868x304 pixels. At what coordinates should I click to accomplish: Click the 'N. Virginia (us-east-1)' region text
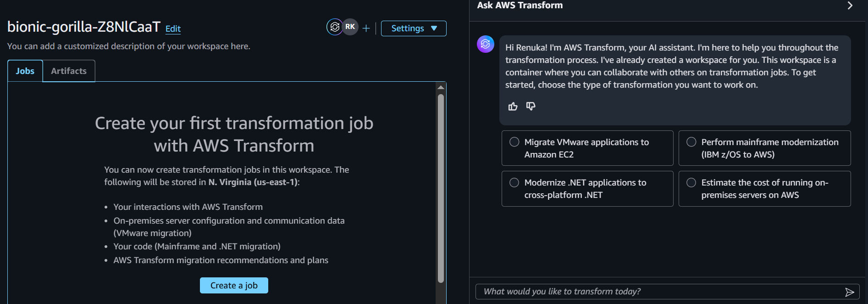[253, 182]
